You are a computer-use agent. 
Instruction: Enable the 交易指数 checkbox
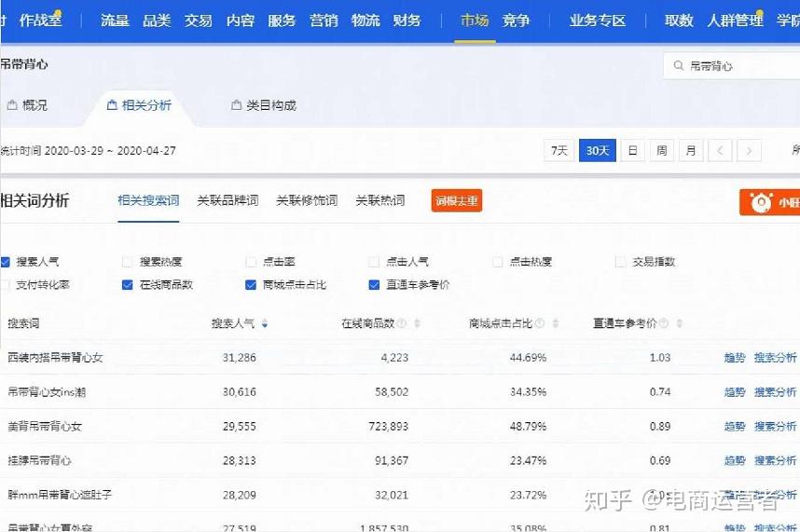tap(620, 262)
